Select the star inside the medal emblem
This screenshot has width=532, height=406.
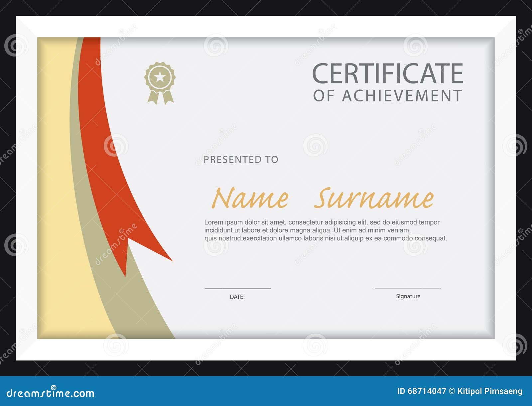pos(160,77)
